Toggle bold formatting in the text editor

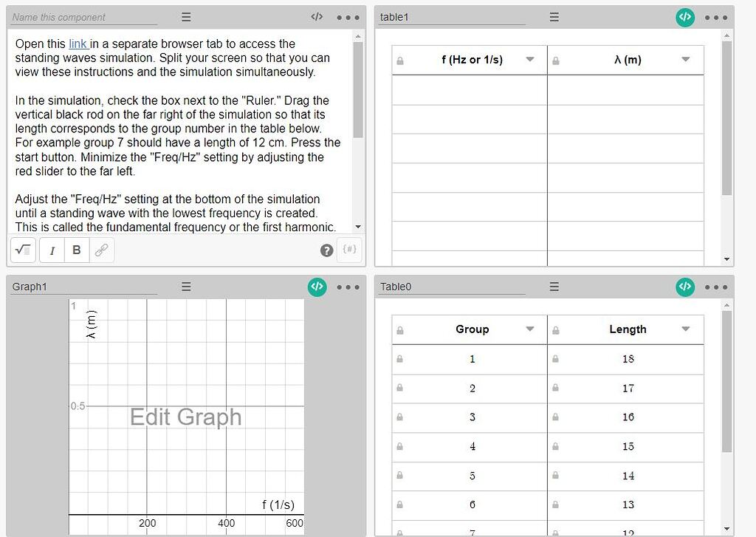click(x=76, y=250)
